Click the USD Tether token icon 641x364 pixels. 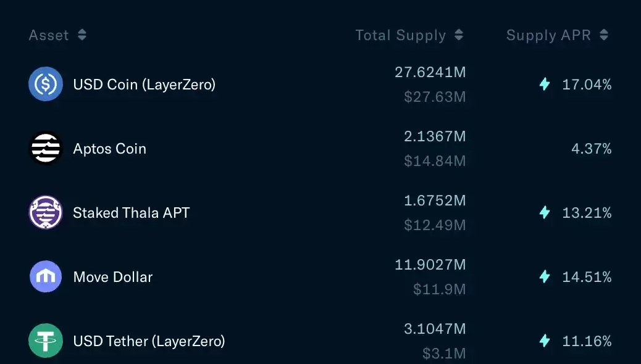[46, 341]
